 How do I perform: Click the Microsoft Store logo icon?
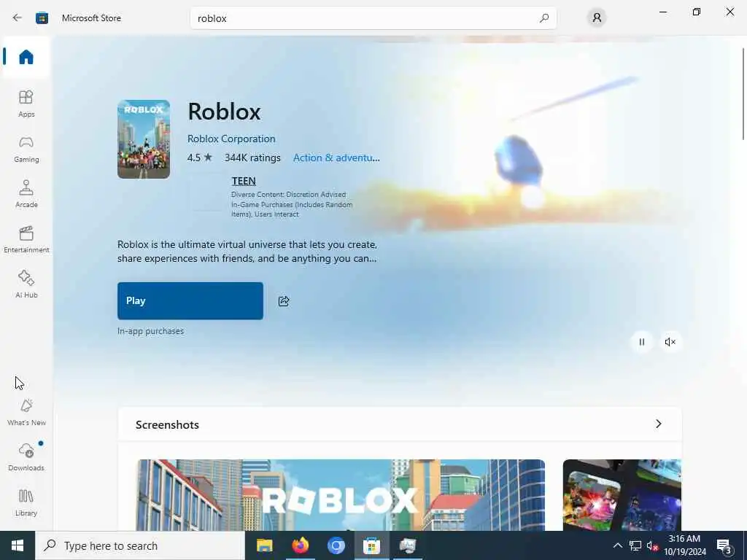tap(42, 18)
